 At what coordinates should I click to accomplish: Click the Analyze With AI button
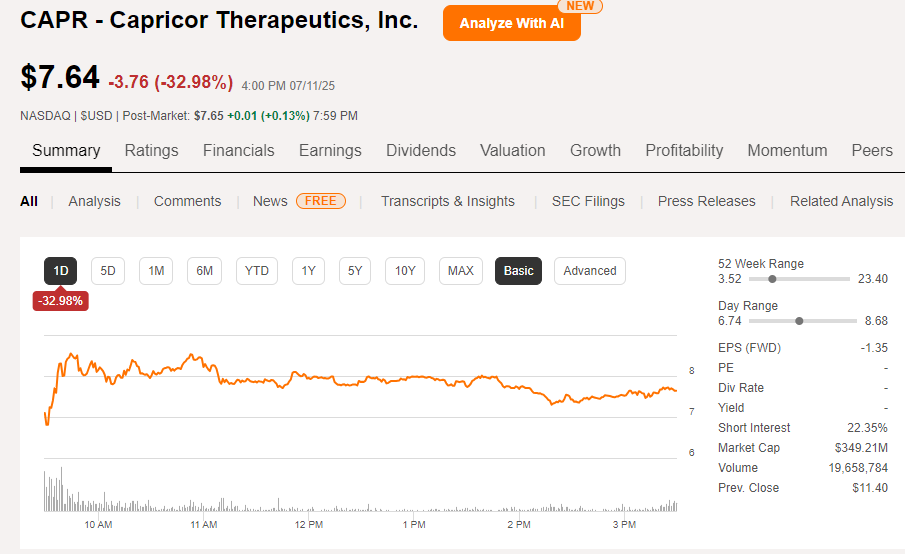click(x=511, y=23)
